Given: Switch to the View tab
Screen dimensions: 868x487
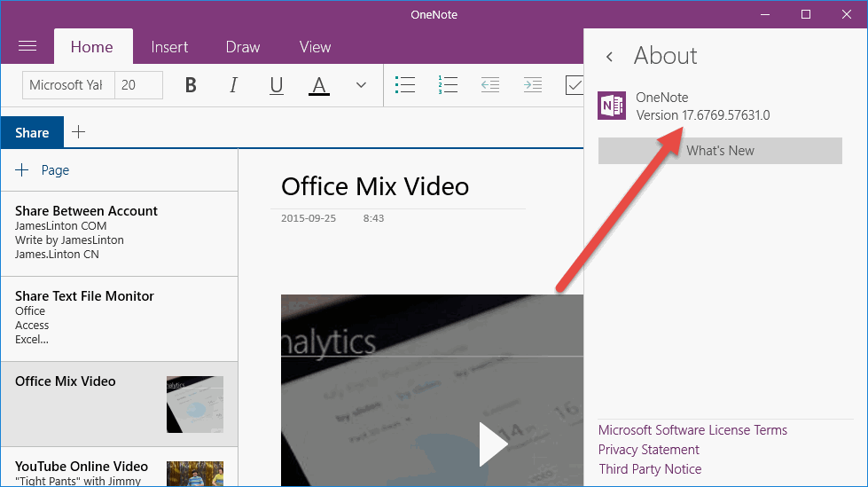Looking at the screenshot, I should [x=315, y=47].
